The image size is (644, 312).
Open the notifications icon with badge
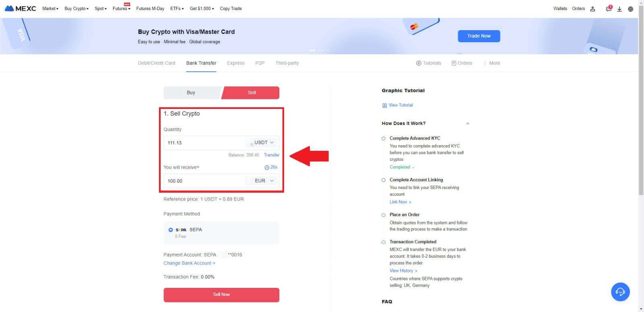click(x=609, y=9)
